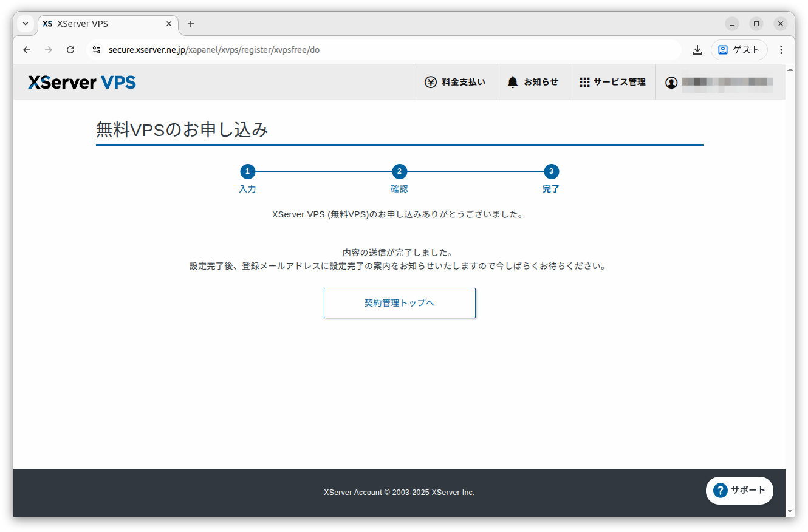Click the browser download icon
Image resolution: width=808 pixels, height=532 pixels.
click(x=697, y=50)
